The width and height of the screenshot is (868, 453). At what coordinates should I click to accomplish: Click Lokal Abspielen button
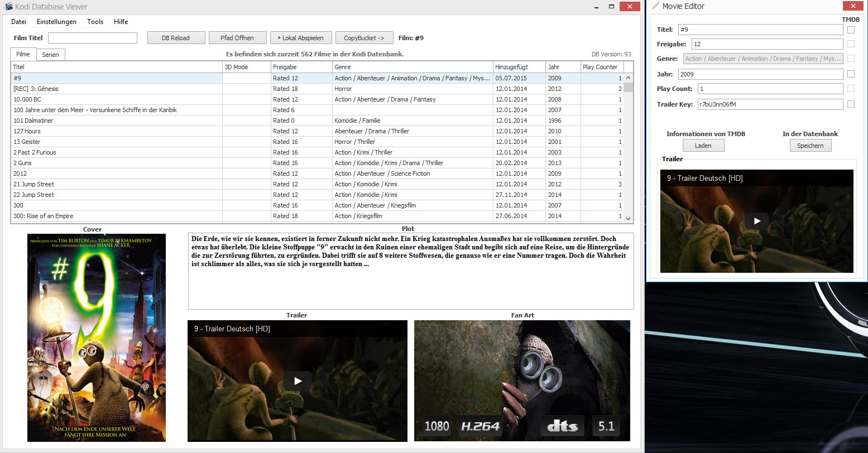pyautogui.click(x=301, y=38)
